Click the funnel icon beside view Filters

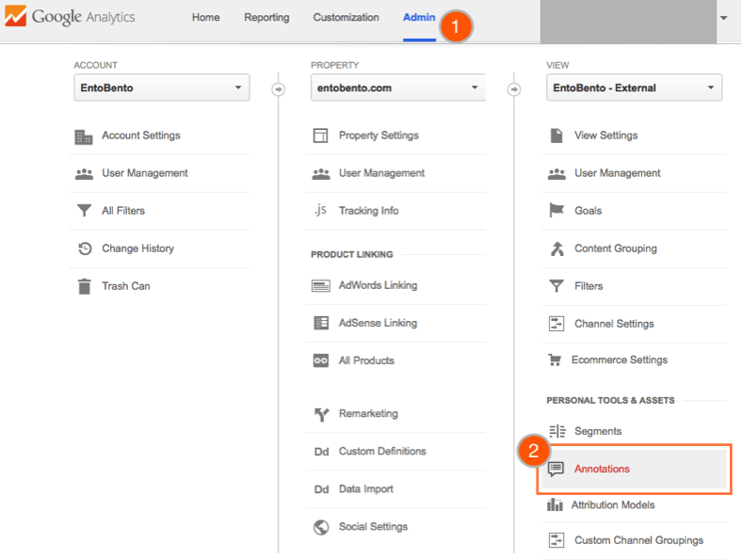coord(556,286)
